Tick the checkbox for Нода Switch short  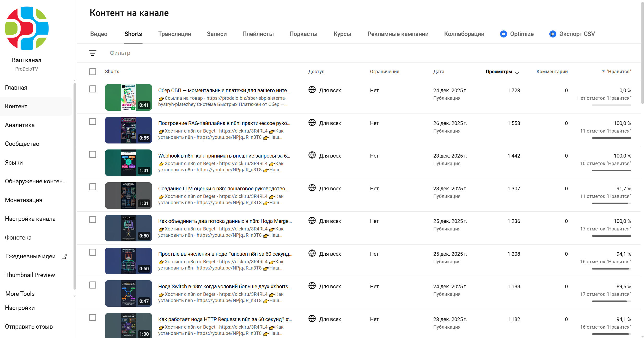(x=93, y=285)
